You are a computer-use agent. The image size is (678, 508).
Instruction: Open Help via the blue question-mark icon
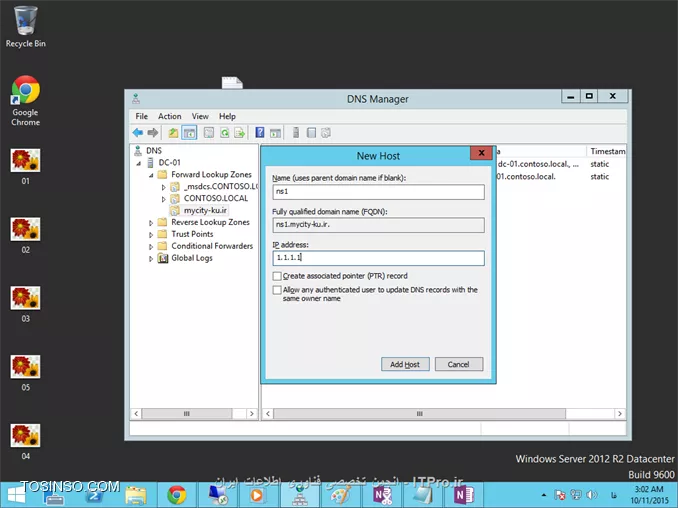(x=259, y=132)
